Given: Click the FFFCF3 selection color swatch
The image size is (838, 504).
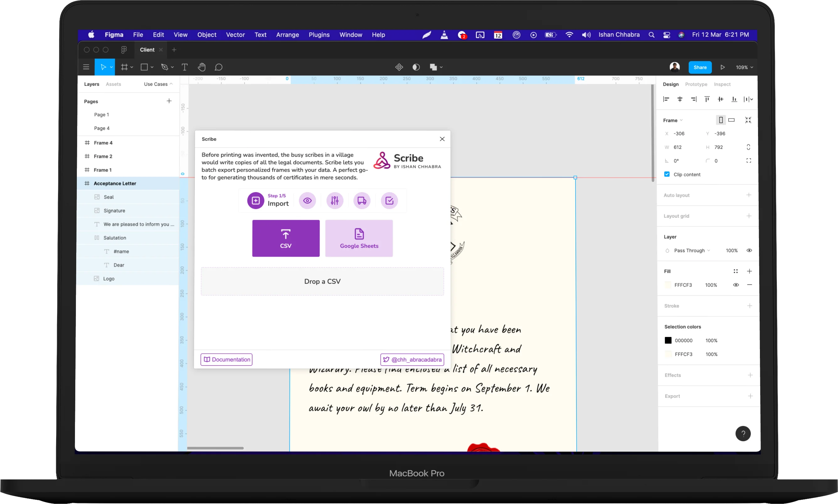Looking at the screenshot, I should point(668,354).
